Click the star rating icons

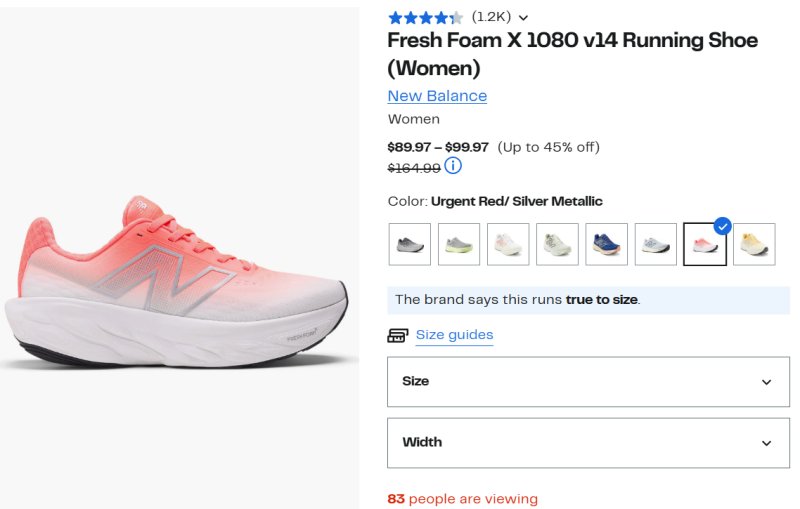point(425,17)
